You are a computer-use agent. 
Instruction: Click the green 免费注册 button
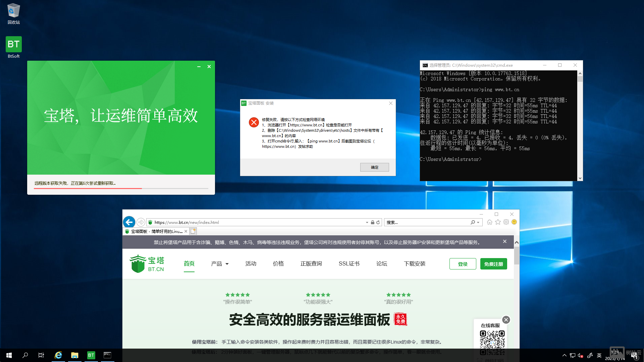click(493, 264)
